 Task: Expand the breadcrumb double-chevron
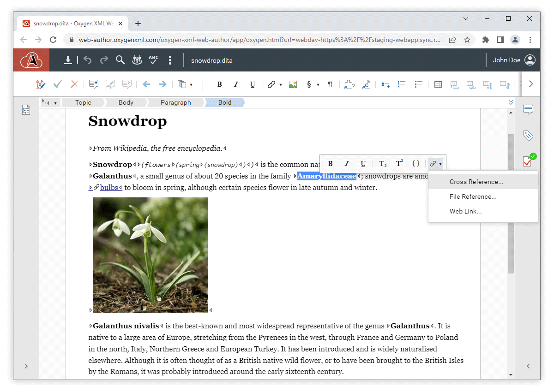point(511,102)
